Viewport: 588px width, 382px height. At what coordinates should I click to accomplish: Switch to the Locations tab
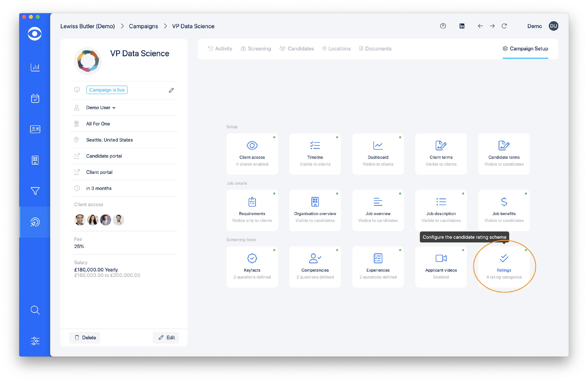click(x=336, y=48)
